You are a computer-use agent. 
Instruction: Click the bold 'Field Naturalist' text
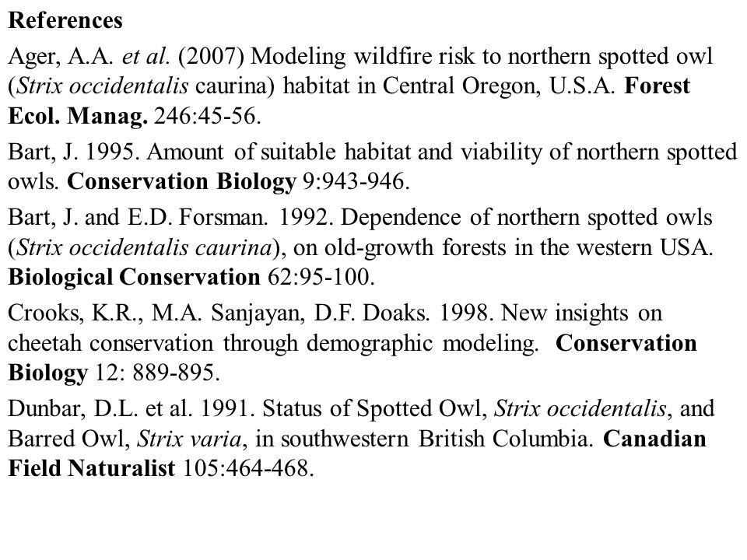coord(92,468)
